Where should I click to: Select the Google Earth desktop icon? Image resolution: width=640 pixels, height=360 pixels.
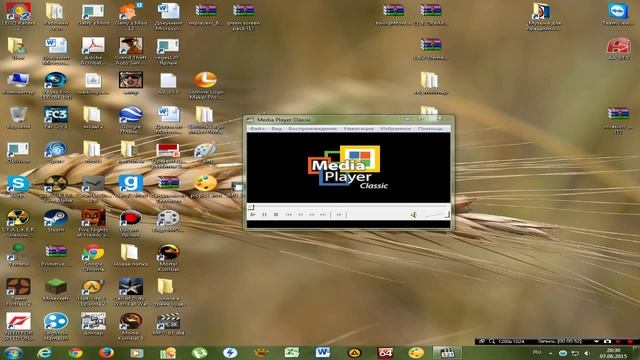click(x=131, y=120)
